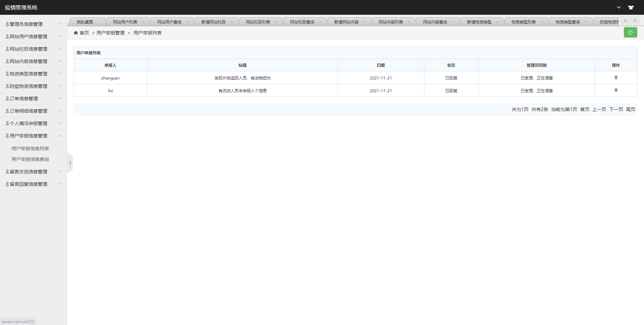644x325 pixels.
Task: Expand 管理员信息管理 menu
Action: (33, 24)
